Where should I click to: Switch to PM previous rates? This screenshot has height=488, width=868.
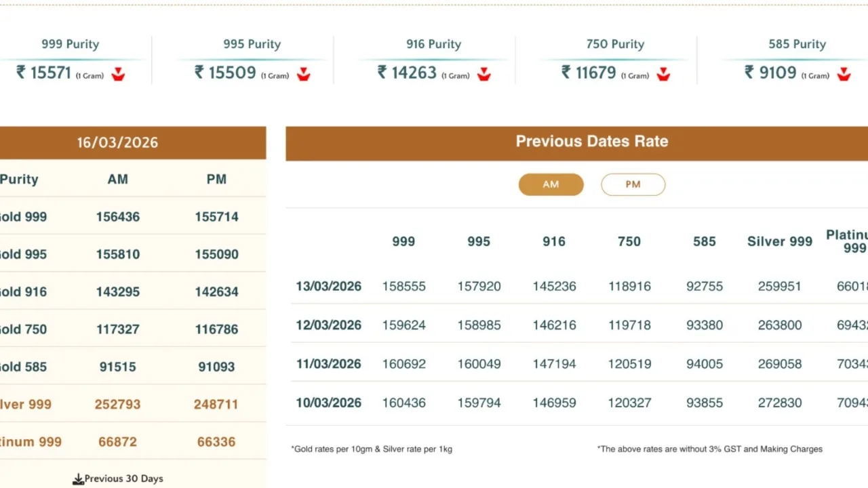pyautogui.click(x=633, y=184)
